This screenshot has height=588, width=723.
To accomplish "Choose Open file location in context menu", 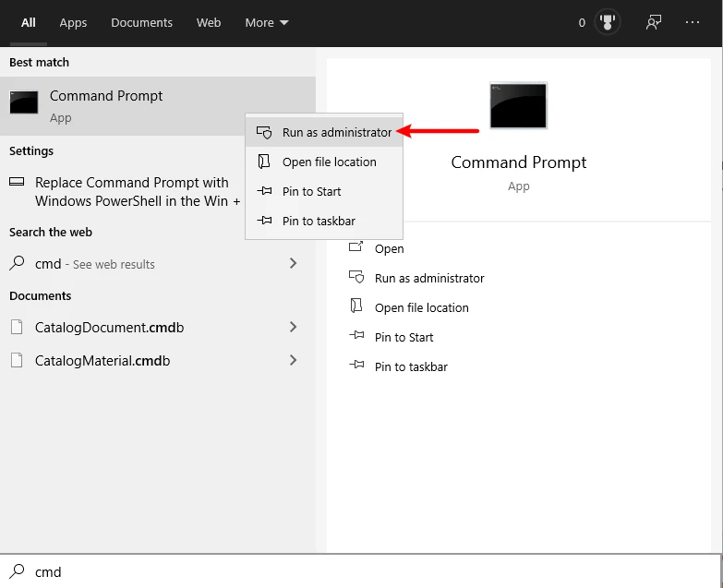I will [x=324, y=162].
